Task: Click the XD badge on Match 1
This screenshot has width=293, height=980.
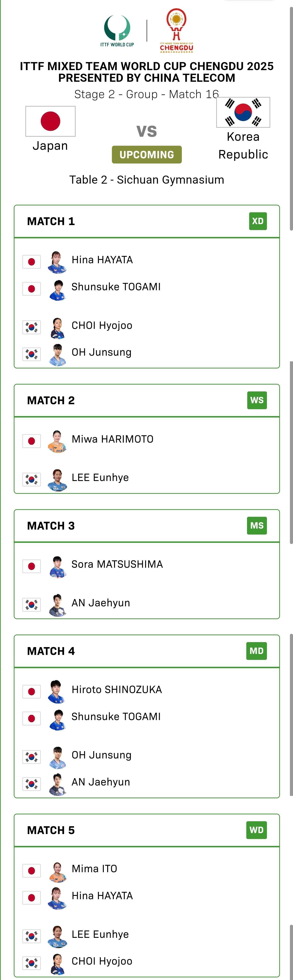Action: coord(258,221)
